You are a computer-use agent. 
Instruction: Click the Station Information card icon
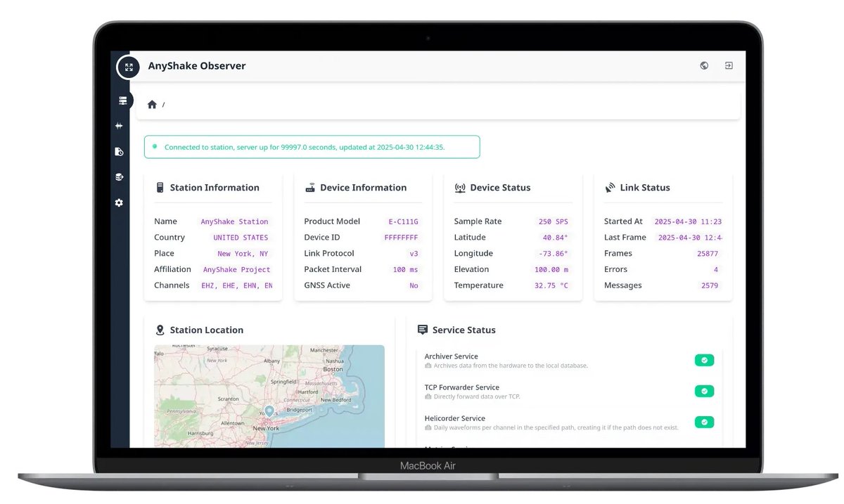(x=160, y=188)
